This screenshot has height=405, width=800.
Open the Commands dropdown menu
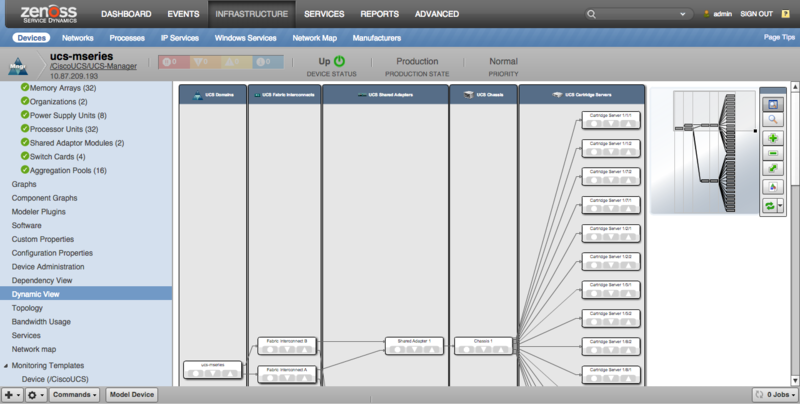click(x=74, y=395)
